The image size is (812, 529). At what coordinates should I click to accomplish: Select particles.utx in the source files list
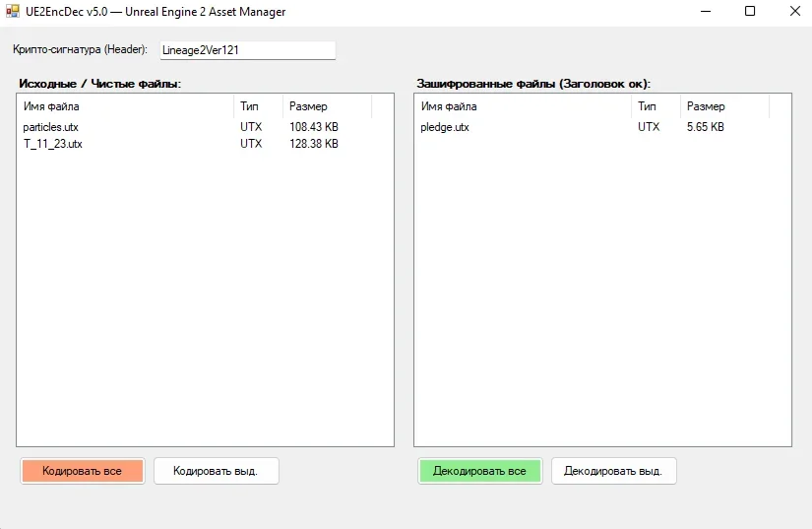click(x=51, y=127)
